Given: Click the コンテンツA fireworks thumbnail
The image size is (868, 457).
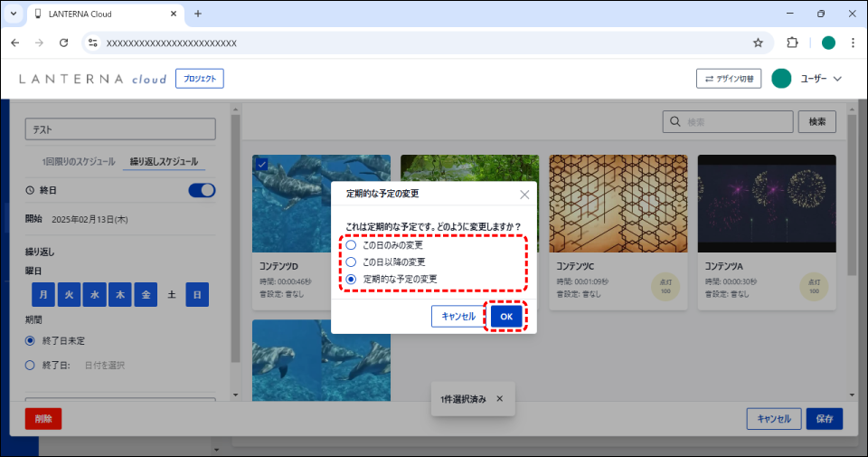Looking at the screenshot, I should click(x=766, y=204).
